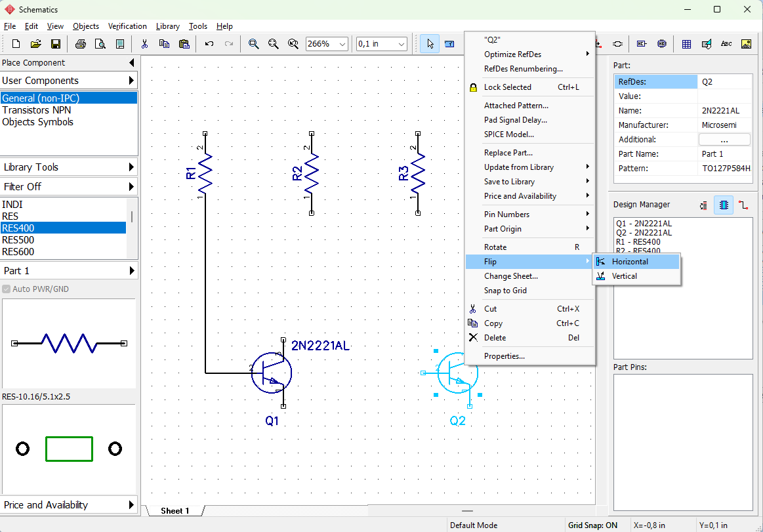
Task: Select the Place Shape tool icon
Action: pos(707,44)
